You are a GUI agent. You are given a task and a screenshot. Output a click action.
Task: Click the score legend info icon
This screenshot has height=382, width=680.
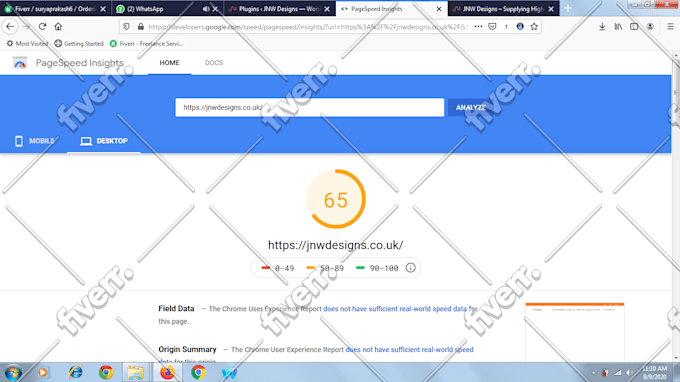tap(410, 268)
